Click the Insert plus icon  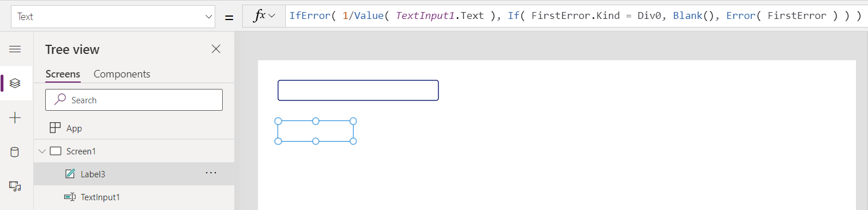[x=15, y=118]
